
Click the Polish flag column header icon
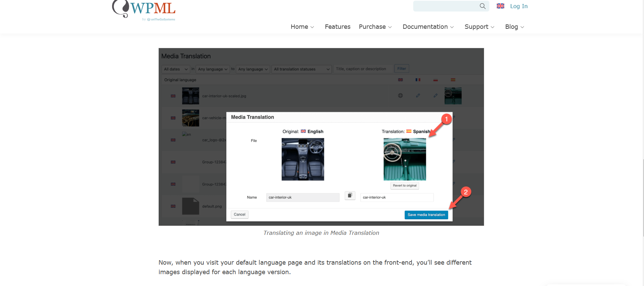click(x=436, y=80)
